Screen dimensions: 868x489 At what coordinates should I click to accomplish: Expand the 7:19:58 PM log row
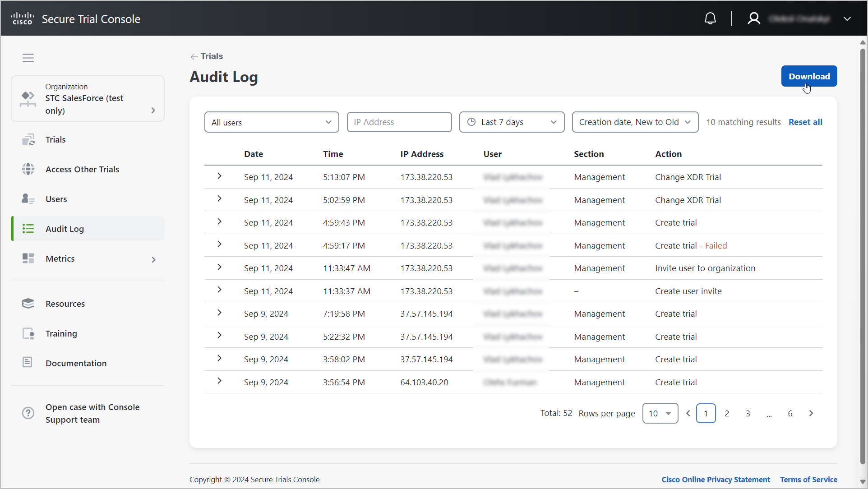[219, 313]
